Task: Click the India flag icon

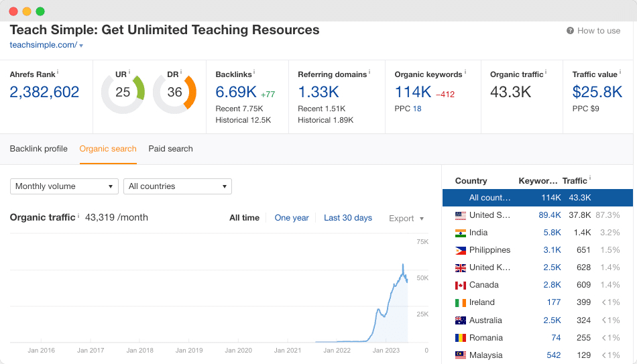Action: coord(460,233)
